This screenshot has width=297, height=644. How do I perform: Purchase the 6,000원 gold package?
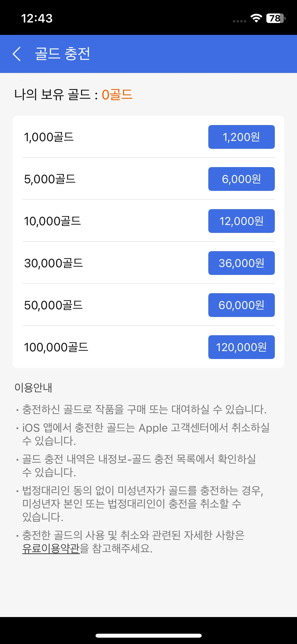(x=241, y=179)
